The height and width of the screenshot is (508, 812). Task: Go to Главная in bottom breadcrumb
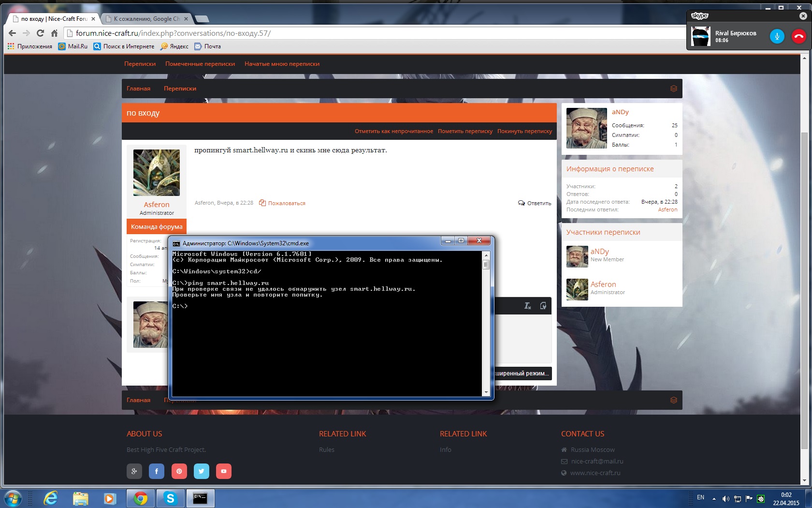[x=138, y=400]
